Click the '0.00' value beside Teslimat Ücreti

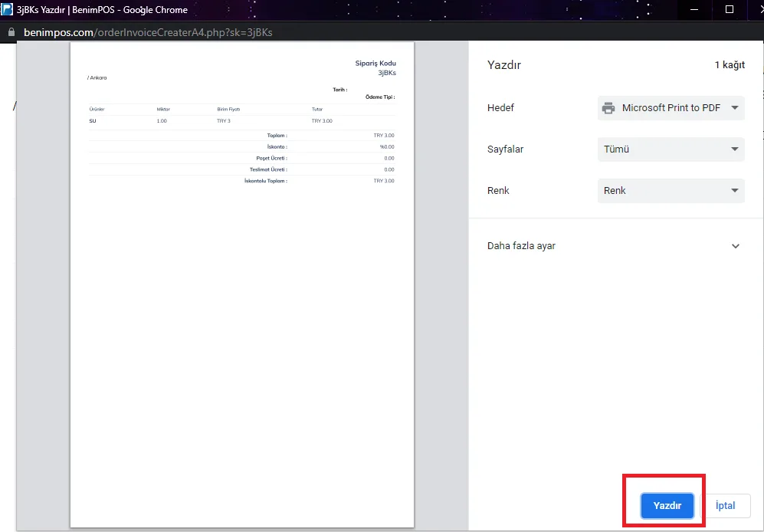pos(389,169)
